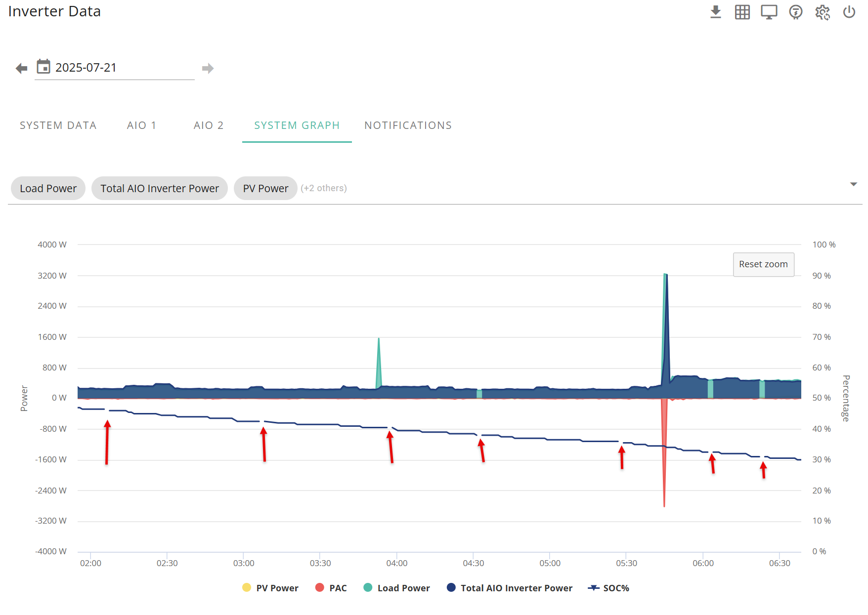The width and height of the screenshot is (868, 615).
Task: Toggle PAC series in chart legend
Action: click(331, 588)
